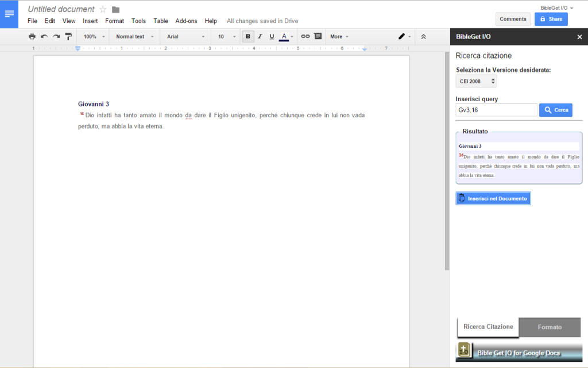The width and height of the screenshot is (588, 368).
Task: Open the Google Docs home icon
Action: tap(9, 14)
